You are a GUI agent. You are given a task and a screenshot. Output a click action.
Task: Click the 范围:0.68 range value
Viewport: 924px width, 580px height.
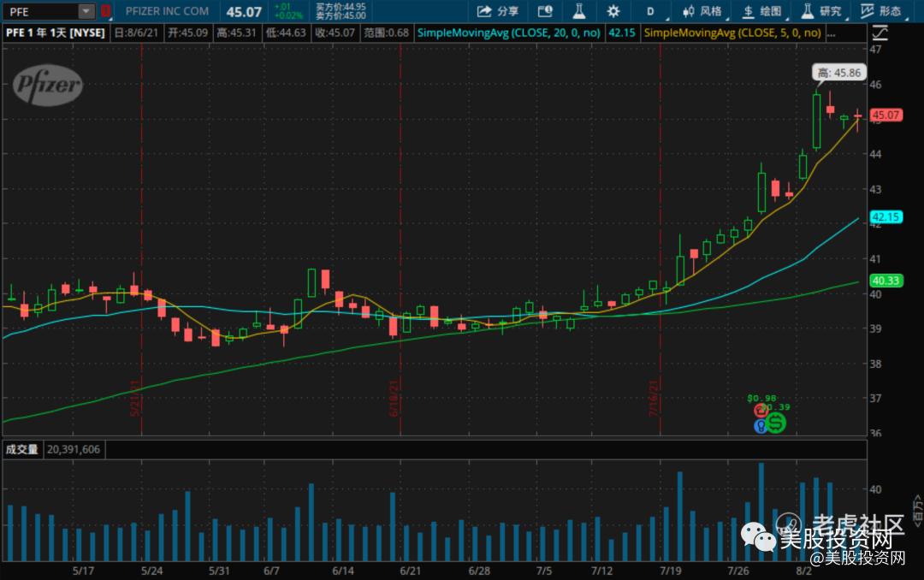pos(386,33)
